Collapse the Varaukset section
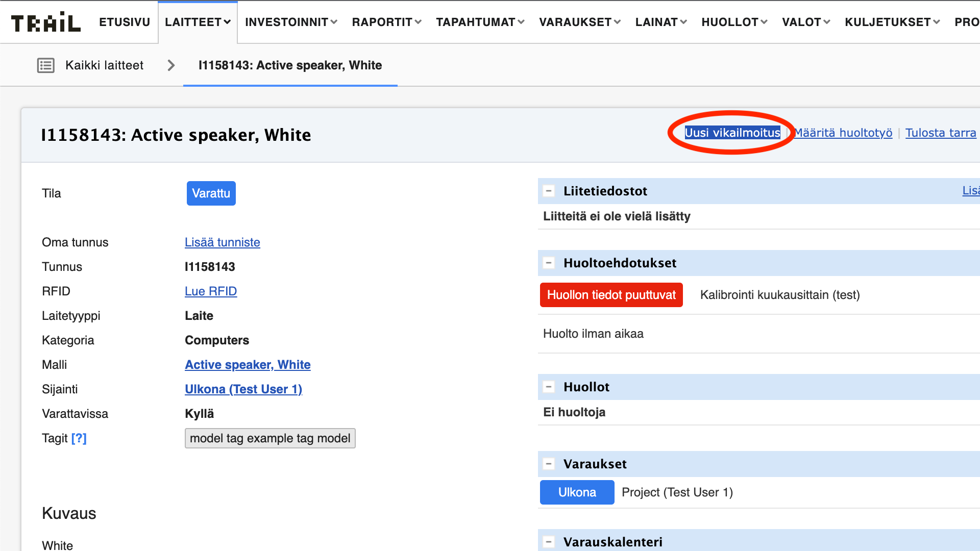This screenshot has width=980, height=551. click(x=549, y=464)
